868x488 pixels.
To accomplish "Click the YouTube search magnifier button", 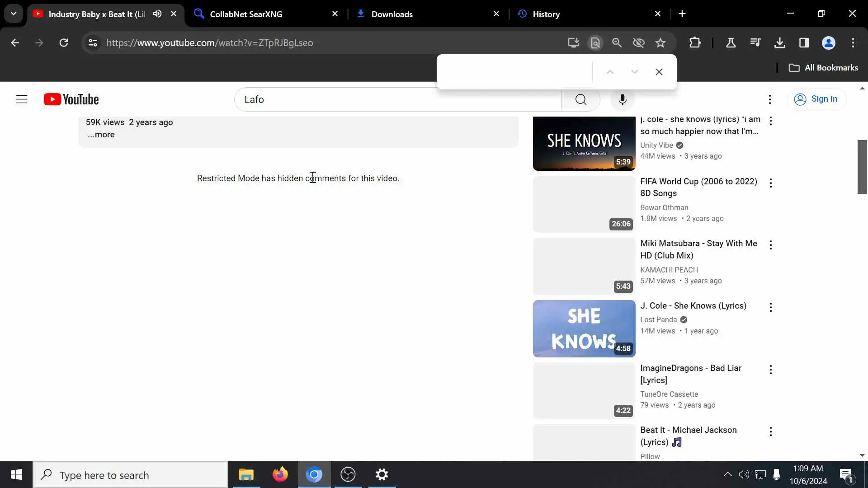I will click(x=581, y=99).
